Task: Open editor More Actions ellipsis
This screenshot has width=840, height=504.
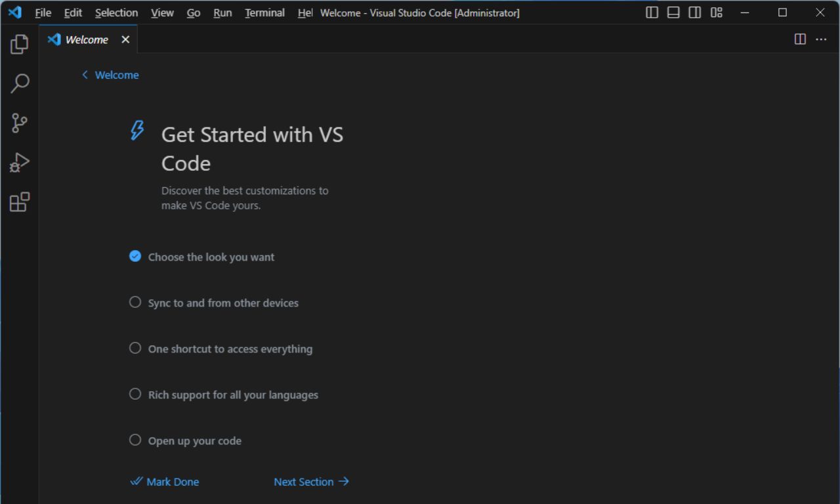Action: pos(821,39)
